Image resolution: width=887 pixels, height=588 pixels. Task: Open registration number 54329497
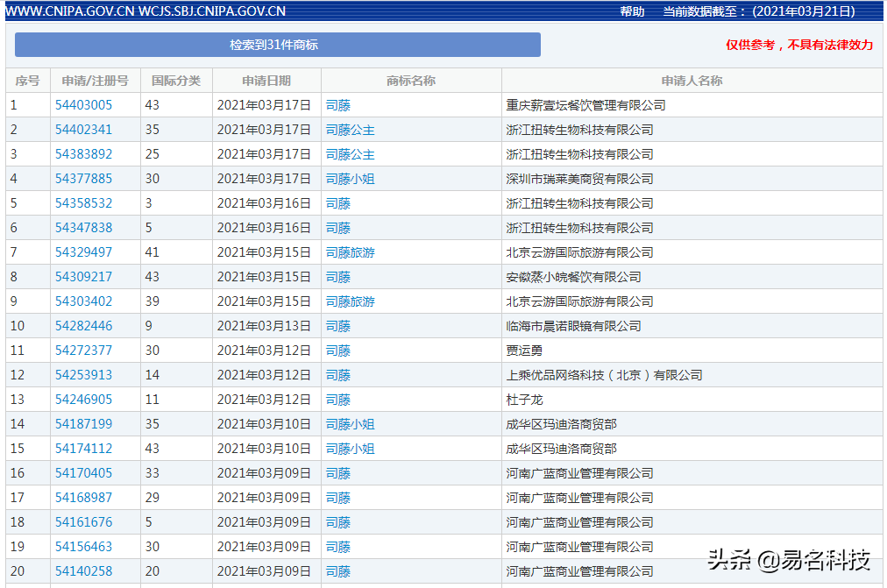click(83, 252)
